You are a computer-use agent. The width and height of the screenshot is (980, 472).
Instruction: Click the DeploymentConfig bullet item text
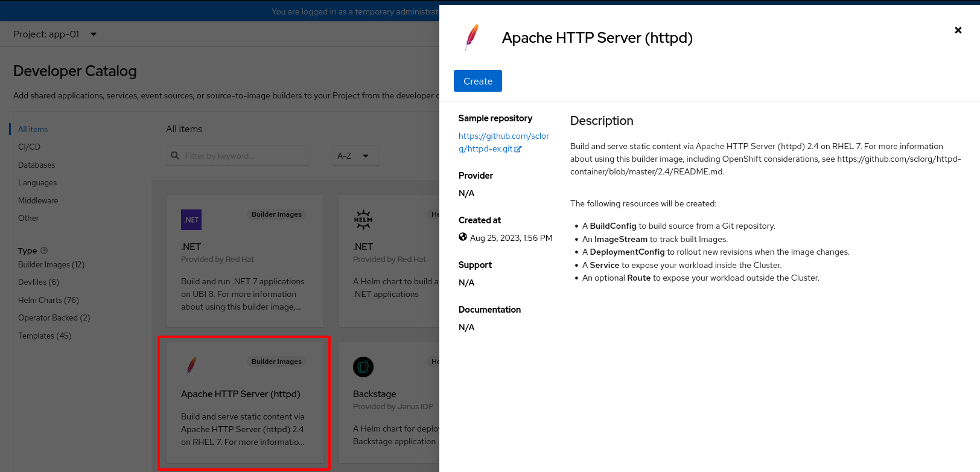click(x=716, y=252)
